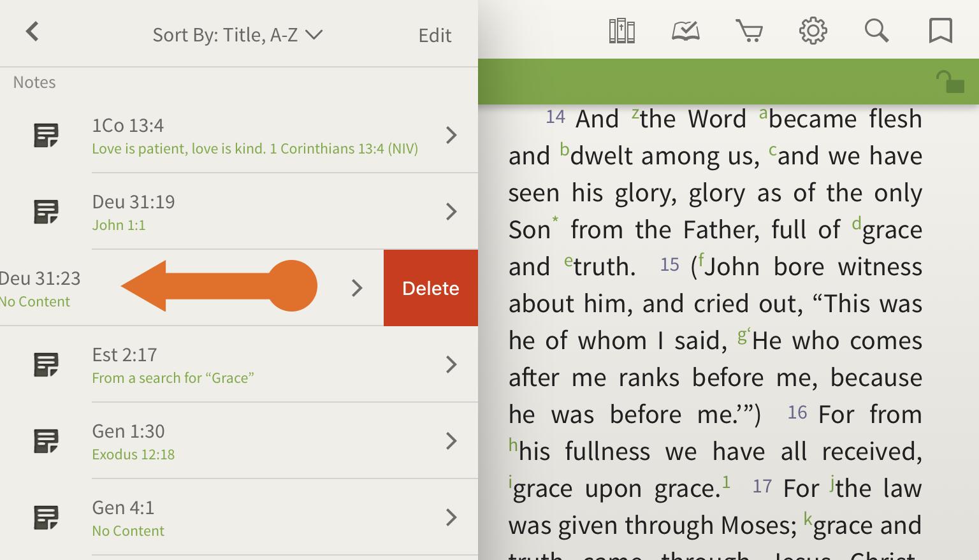Tap verse number 17 in the passage
The width and height of the screenshot is (979, 560).
click(762, 486)
